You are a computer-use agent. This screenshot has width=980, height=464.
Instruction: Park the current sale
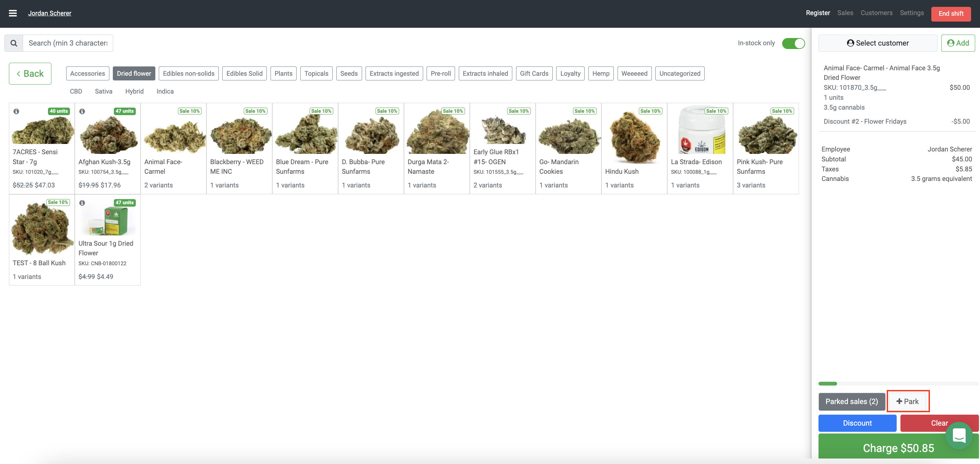click(x=907, y=401)
